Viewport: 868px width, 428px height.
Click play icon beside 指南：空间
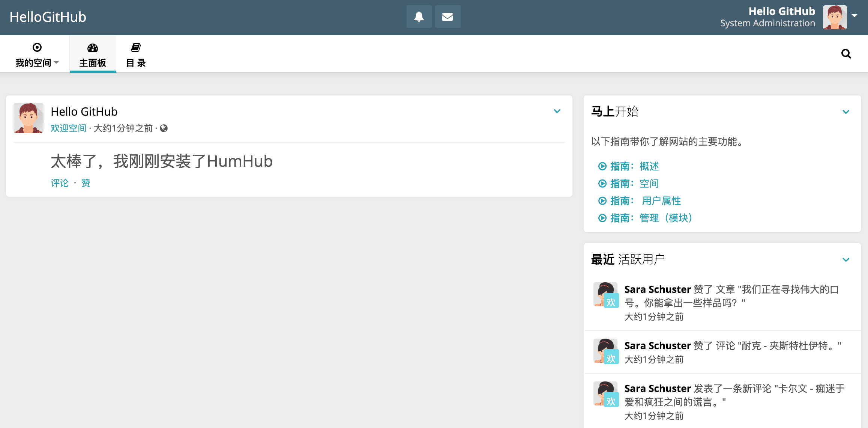602,184
